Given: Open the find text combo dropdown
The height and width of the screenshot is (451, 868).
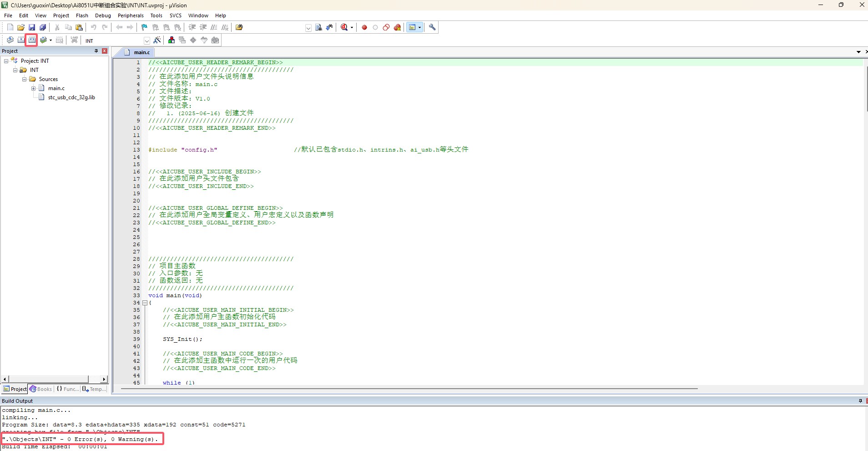Looking at the screenshot, I should coord(308,28).
